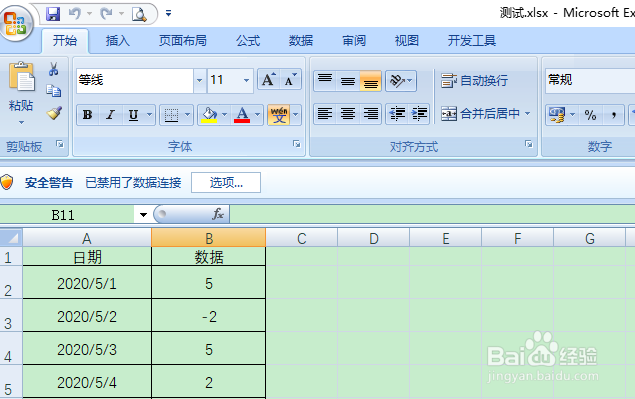
Task: Select row 3 header
Action: click(11, 316)
